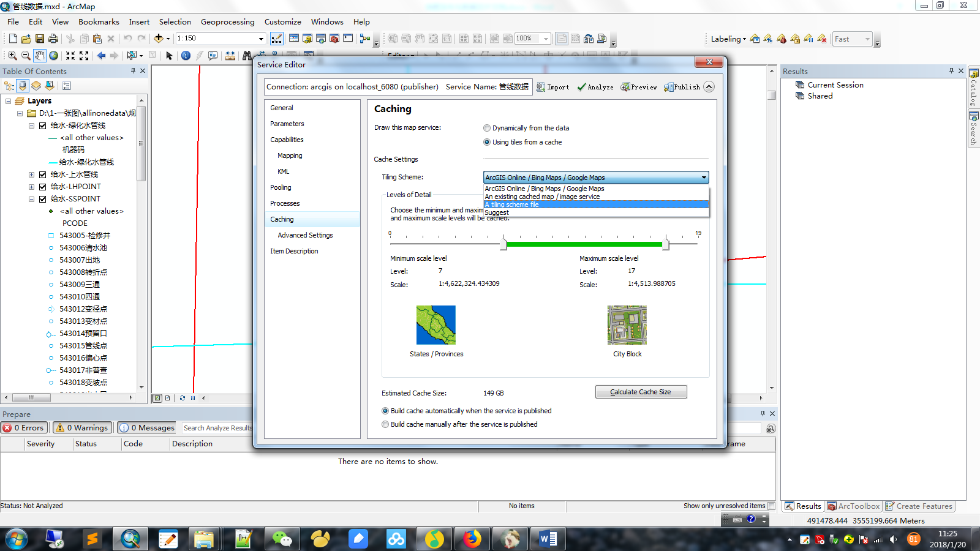Toggle visibility of 给水-LHPOINT layer

point(42,187)
